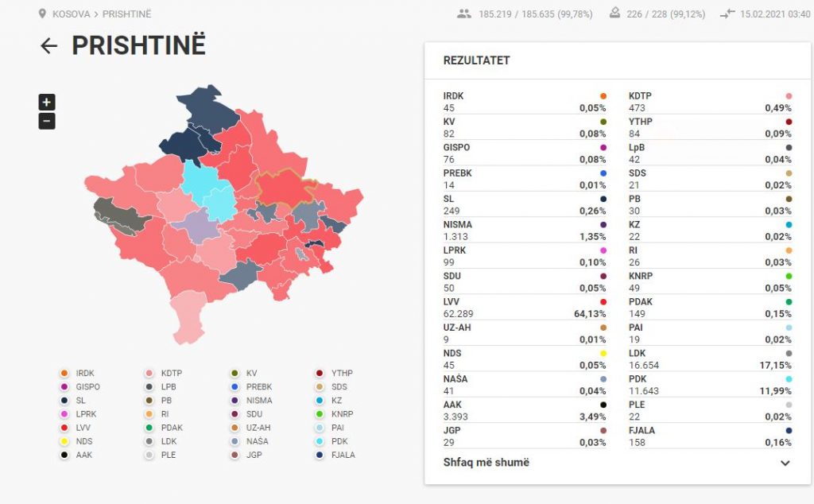
Task: Select AAK black legend dot below map
Action: pos(64,455)
